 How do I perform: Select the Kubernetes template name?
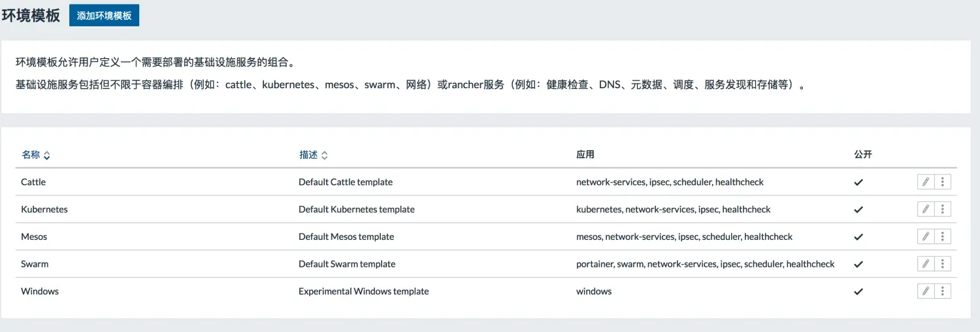(44, 210)
